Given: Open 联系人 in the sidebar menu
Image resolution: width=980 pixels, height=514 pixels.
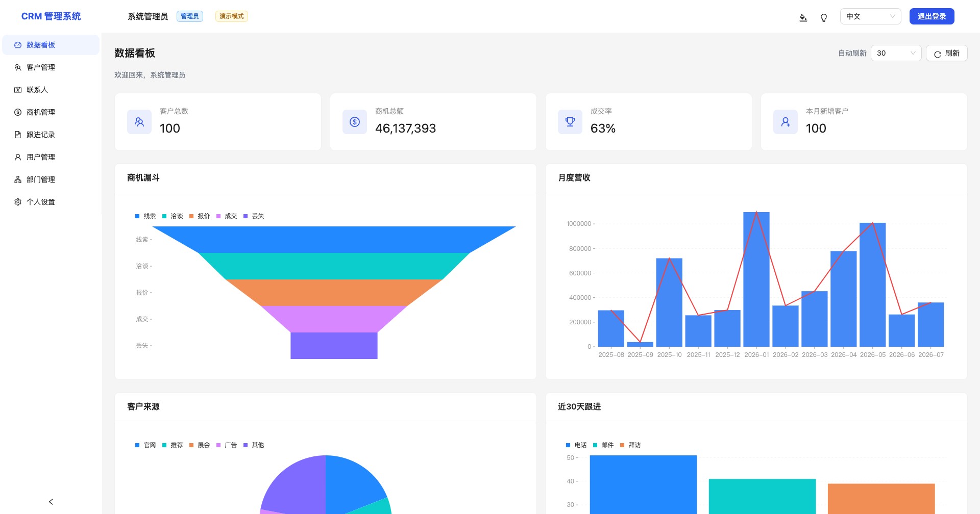Looking at the screenshot, I should coord(51,90).
